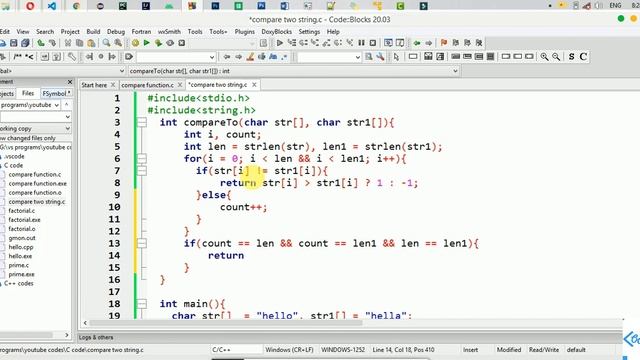Screen dimensions: 640x360
Task: Open the Debug menu
Action: click(x=116, y=31)
